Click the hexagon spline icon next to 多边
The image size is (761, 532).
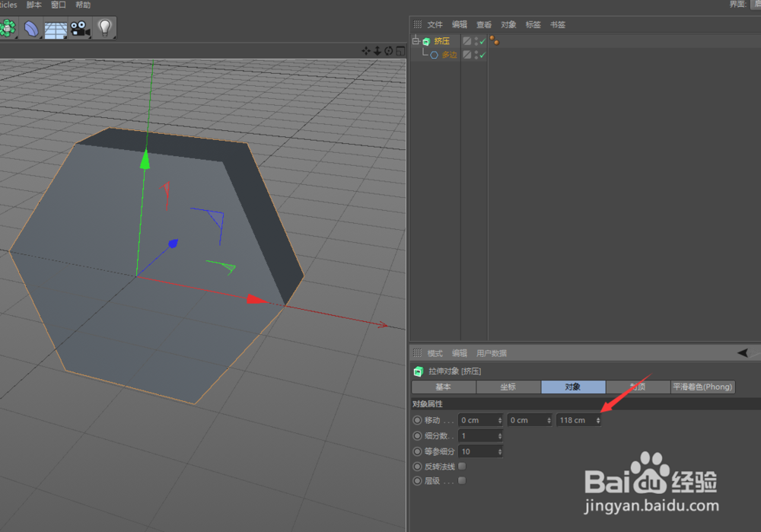tap(434, 55)
